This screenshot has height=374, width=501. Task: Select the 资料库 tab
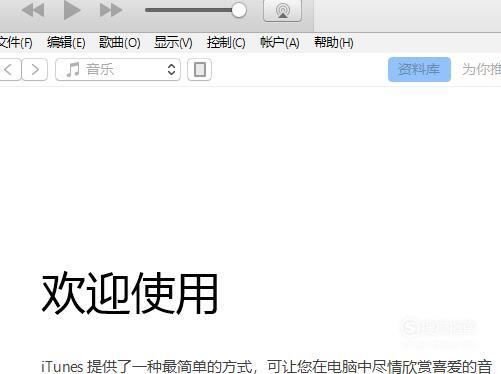coord(419,70)
